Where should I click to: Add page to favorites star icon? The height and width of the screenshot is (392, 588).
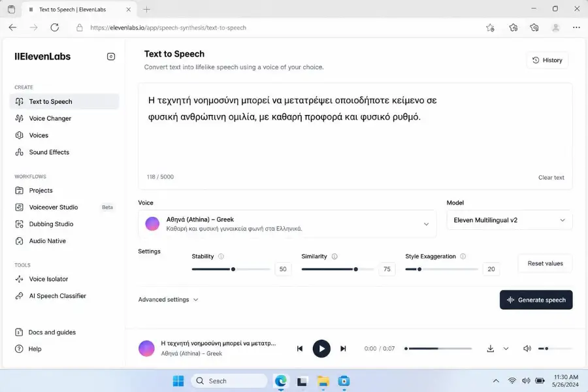[x=490, y=27]
